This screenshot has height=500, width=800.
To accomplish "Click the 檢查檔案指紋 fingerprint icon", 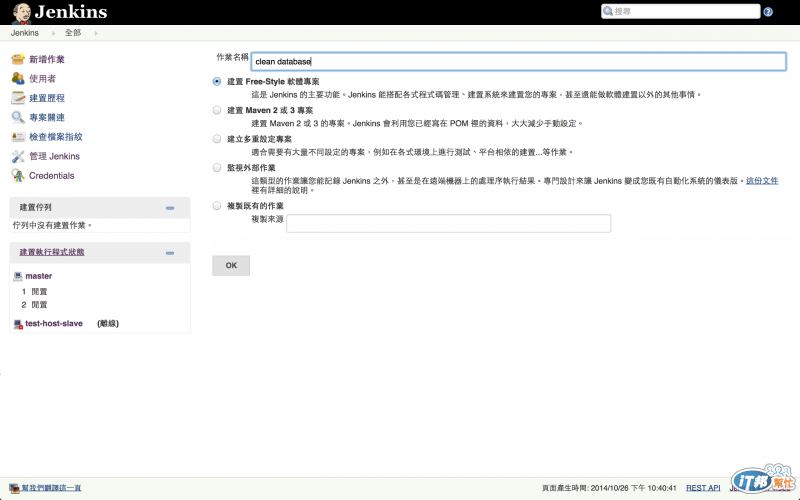I will click(x=18, y=137).
